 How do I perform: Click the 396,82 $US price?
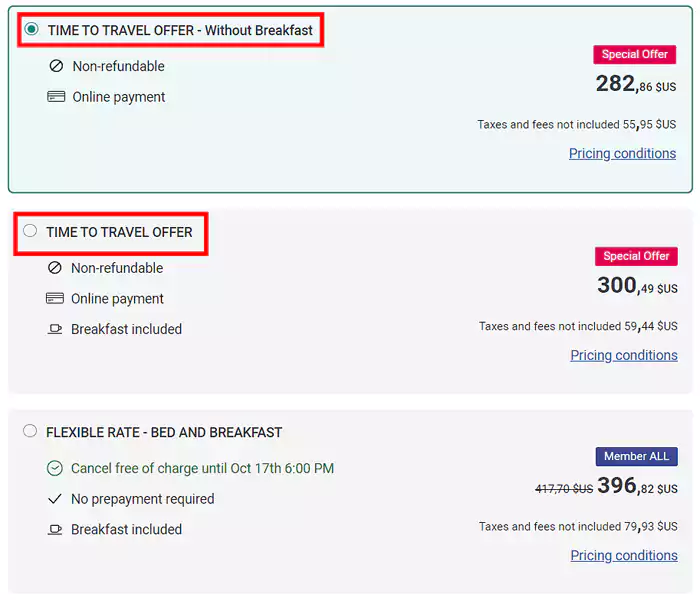pyautogui.click(x=637, y=486)
